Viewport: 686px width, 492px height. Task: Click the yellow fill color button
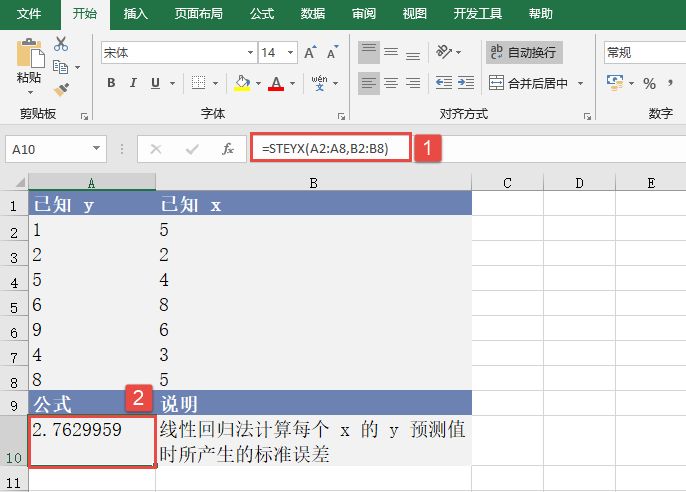(241, 83)
